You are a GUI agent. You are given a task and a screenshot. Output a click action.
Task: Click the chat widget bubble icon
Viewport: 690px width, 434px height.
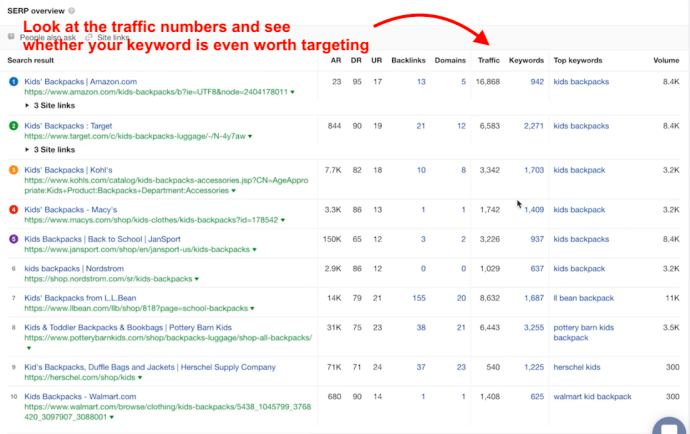pos(670,426)
